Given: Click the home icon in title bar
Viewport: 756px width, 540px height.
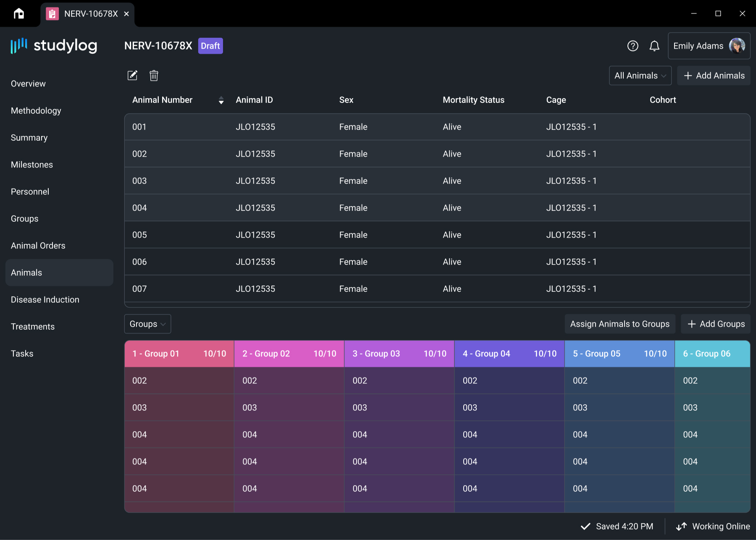Looking at the screenshot, I should pyautogui.click(x=19, y=14).
